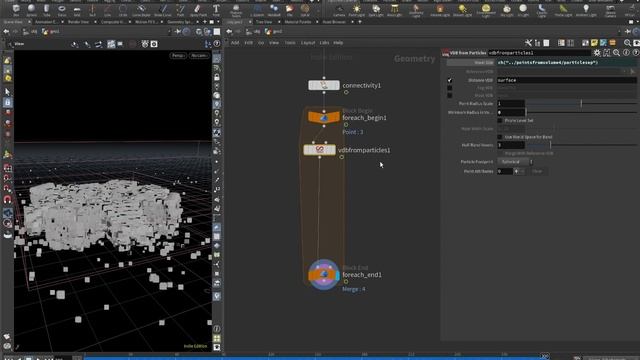Open the Tools menu in network editor
Viewport: 640px width, 360px height.
[x=290, y=43]
